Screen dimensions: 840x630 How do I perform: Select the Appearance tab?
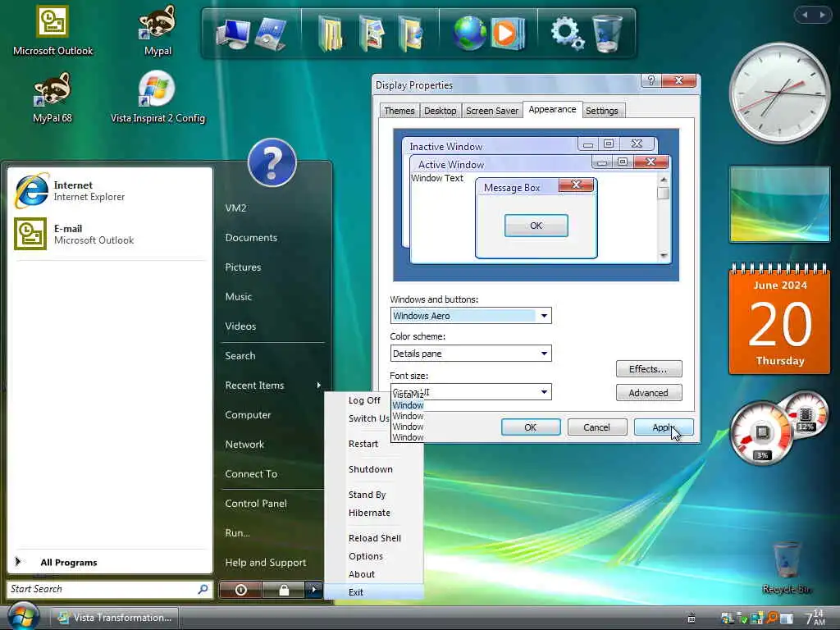552,109
